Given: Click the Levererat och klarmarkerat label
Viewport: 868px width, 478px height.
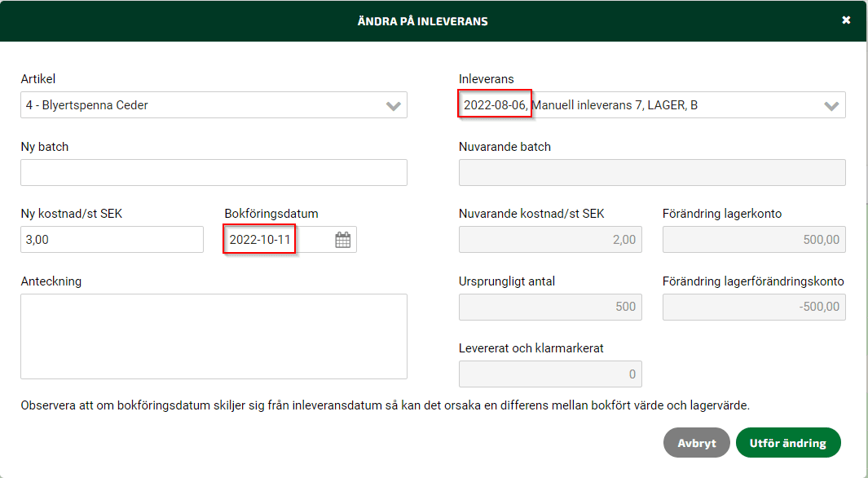Looking at the screenshot, I should (x=531, y=348).
